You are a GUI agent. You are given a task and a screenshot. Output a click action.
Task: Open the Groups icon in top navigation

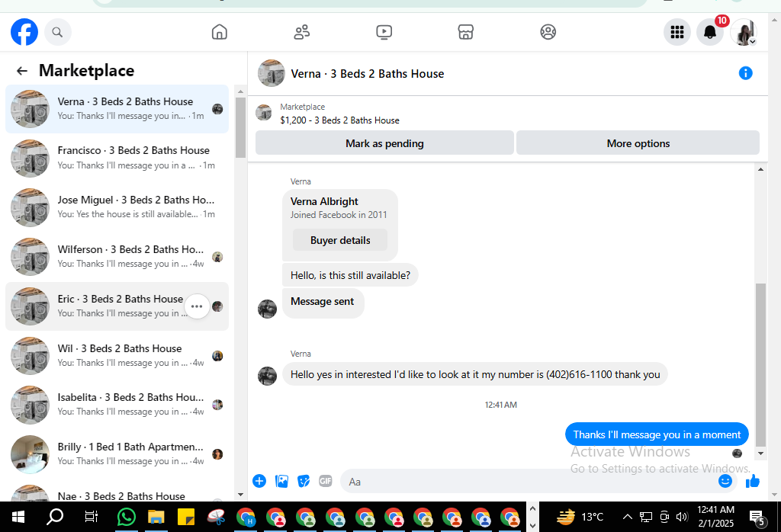[x=548, y=32]
